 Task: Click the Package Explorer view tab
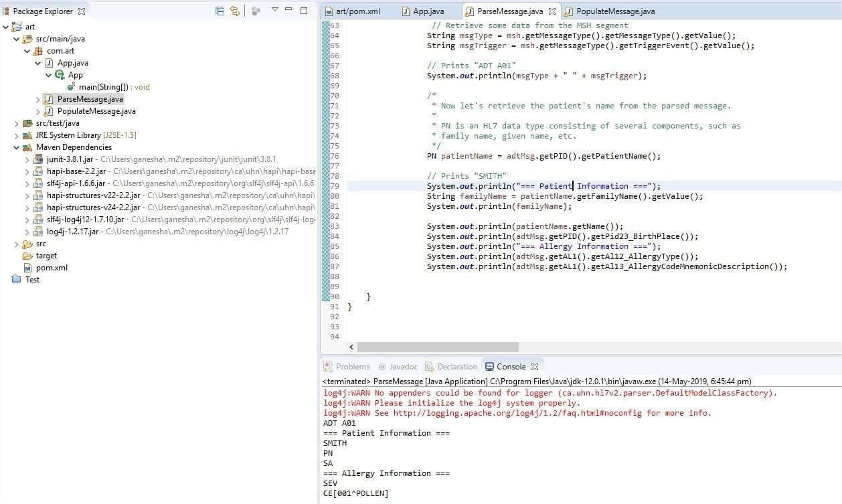43,11
